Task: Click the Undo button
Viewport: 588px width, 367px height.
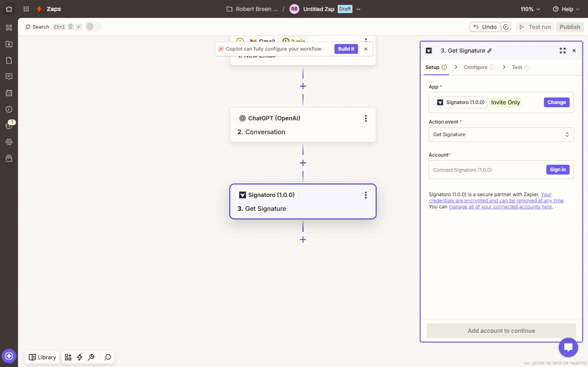Action: point(485,27)
